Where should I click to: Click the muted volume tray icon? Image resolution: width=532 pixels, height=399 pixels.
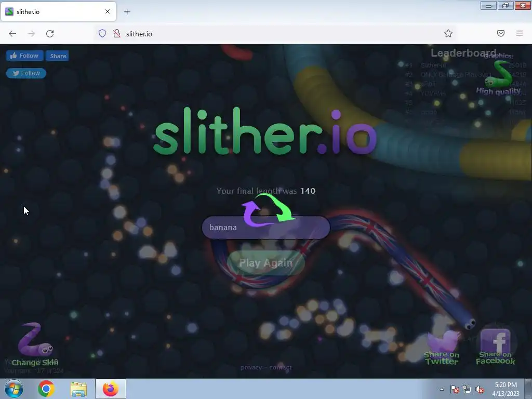(480, 389)
